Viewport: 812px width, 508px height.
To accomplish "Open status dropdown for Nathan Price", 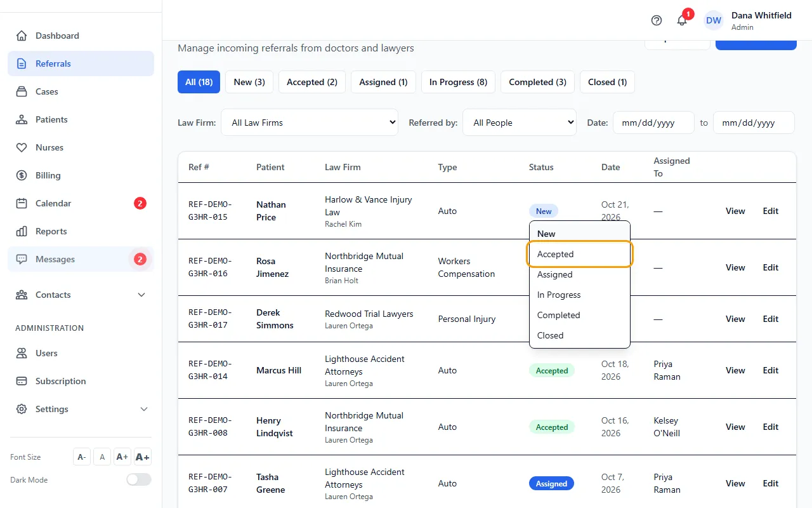I will click(544, 211).
